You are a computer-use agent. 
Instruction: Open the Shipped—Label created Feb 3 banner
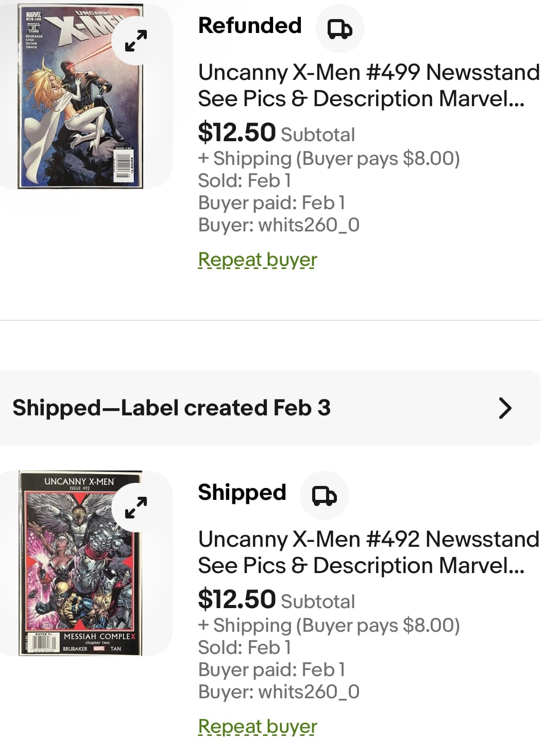(172, 408)
